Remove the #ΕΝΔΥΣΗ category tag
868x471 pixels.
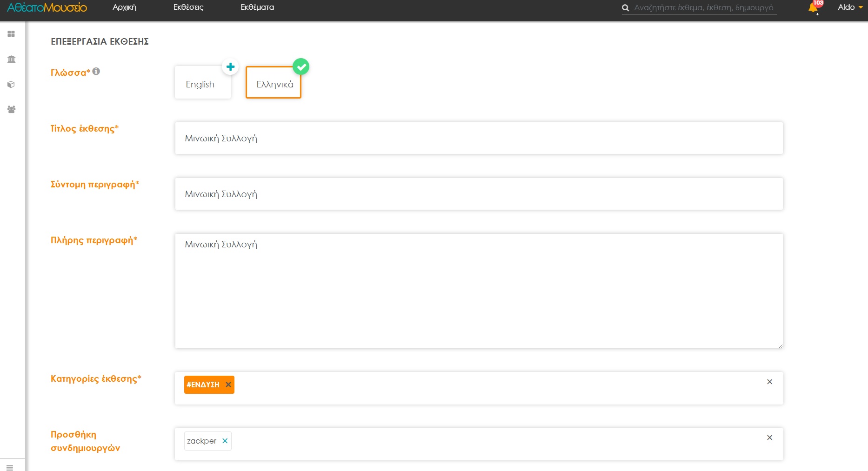228,385
